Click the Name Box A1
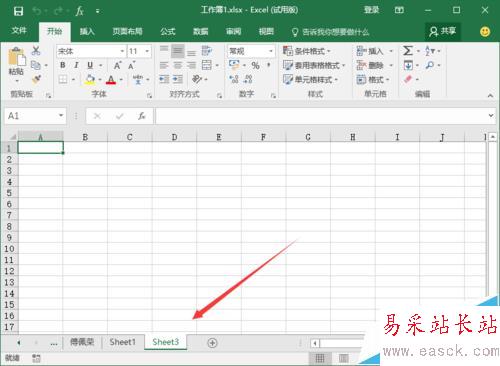The image size is (500, 366). pyautogui.click(x=35, y=116)
